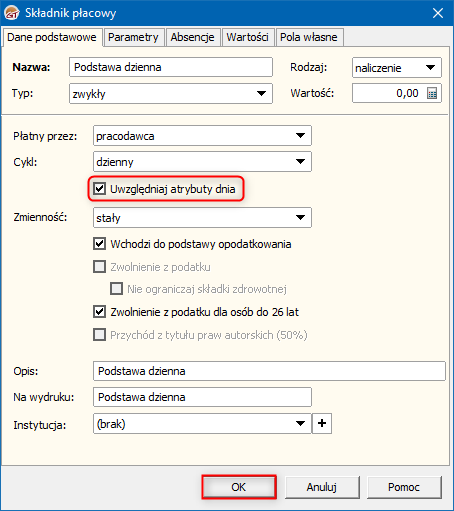Close the Składnik płacowy dialog
The height and width of the screenshot is (511, 454).
[438, 13]
